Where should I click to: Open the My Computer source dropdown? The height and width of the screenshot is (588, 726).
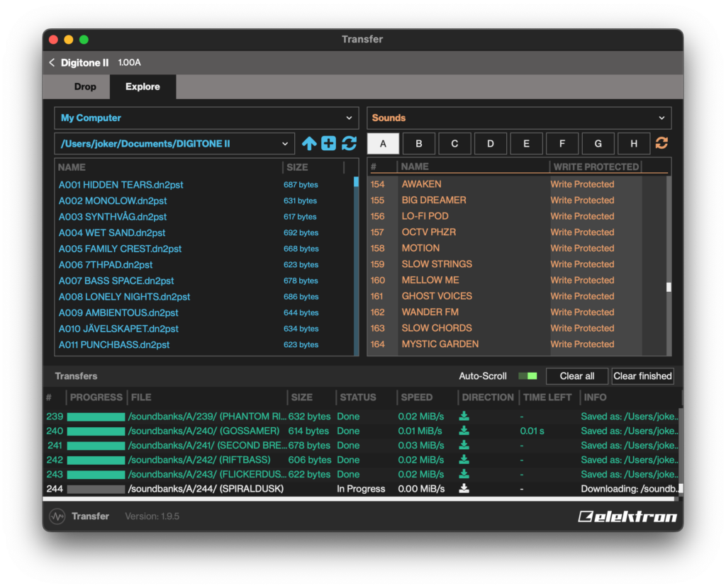point(206,118)
